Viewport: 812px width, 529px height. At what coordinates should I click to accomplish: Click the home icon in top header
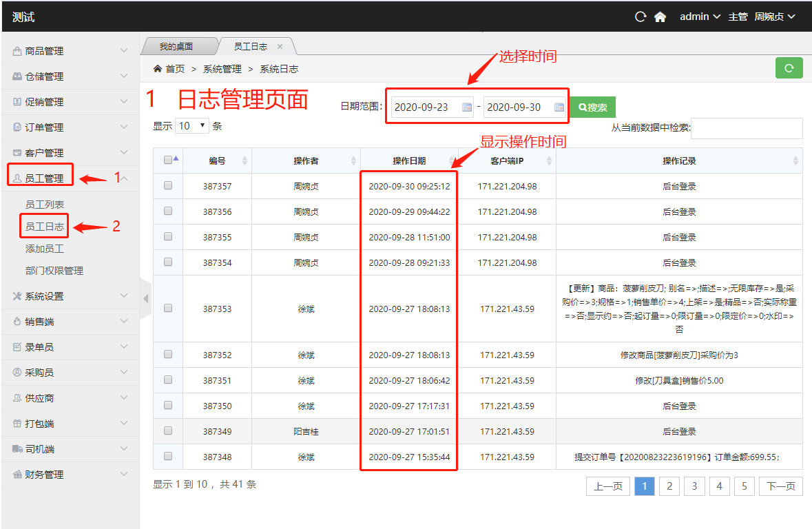(660, 17)
